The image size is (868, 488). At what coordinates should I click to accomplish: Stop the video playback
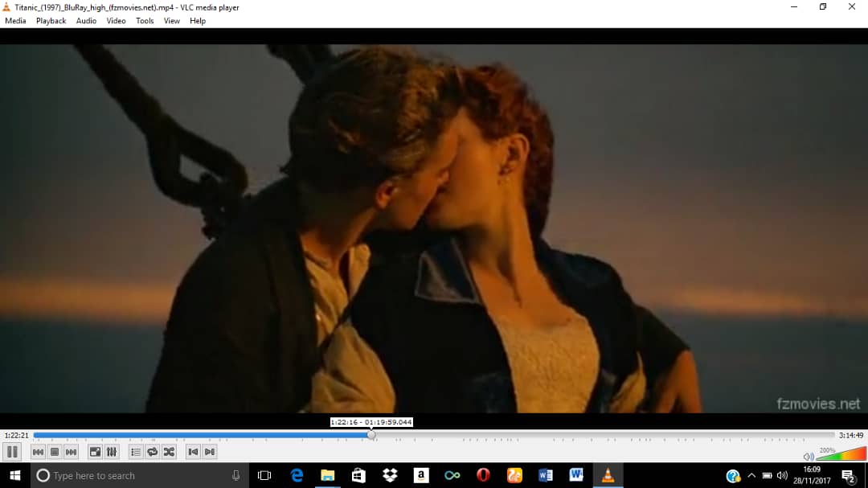pyautogui.click(x=55, y=452)
